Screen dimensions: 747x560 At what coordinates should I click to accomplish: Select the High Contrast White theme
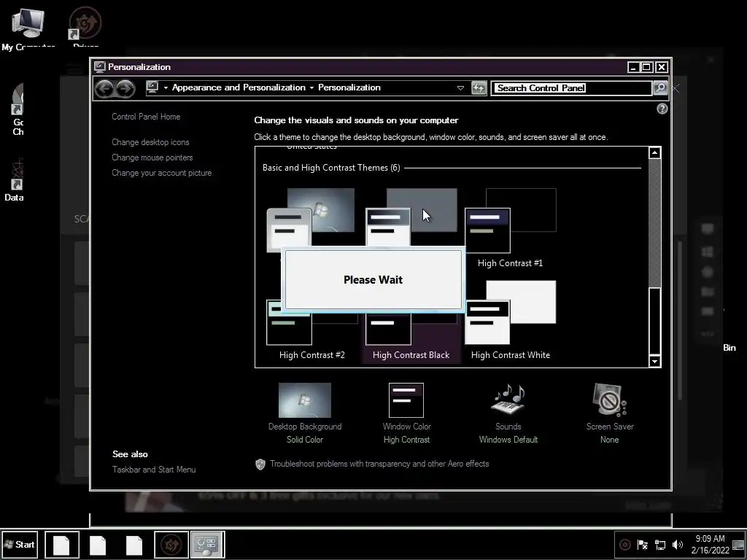510,319
